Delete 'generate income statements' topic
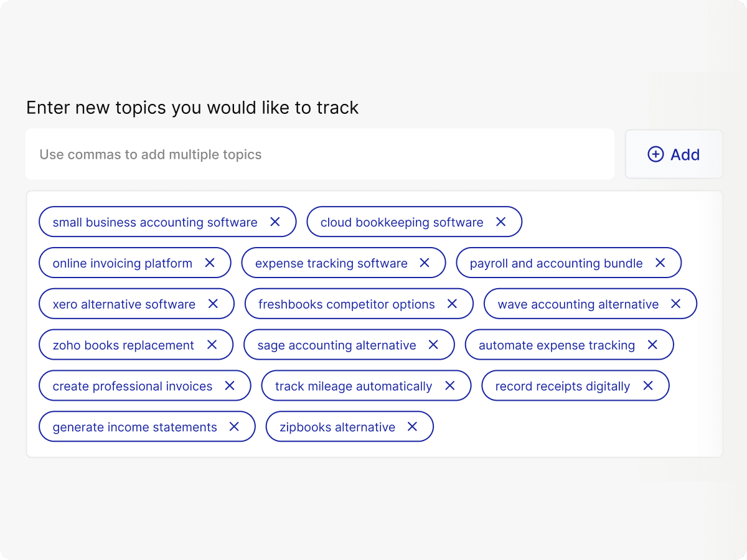Image resolution: width=747 pixels, height=560 pixels. click(234, 427)
